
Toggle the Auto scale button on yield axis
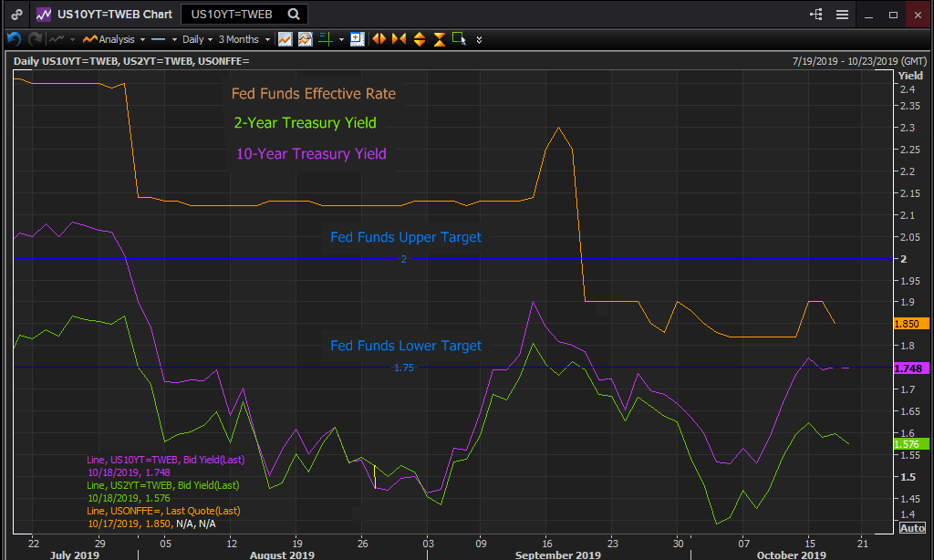tap(912, 528)
